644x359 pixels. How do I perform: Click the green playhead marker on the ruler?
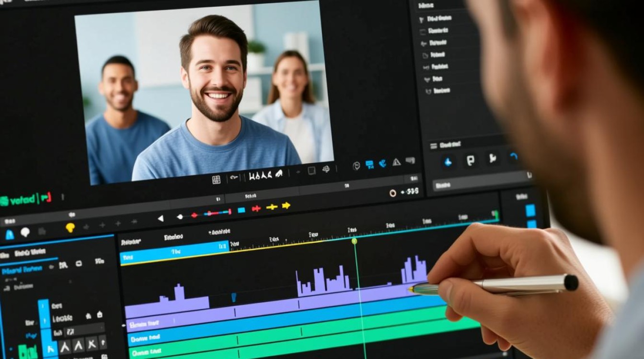coord(354,241)
